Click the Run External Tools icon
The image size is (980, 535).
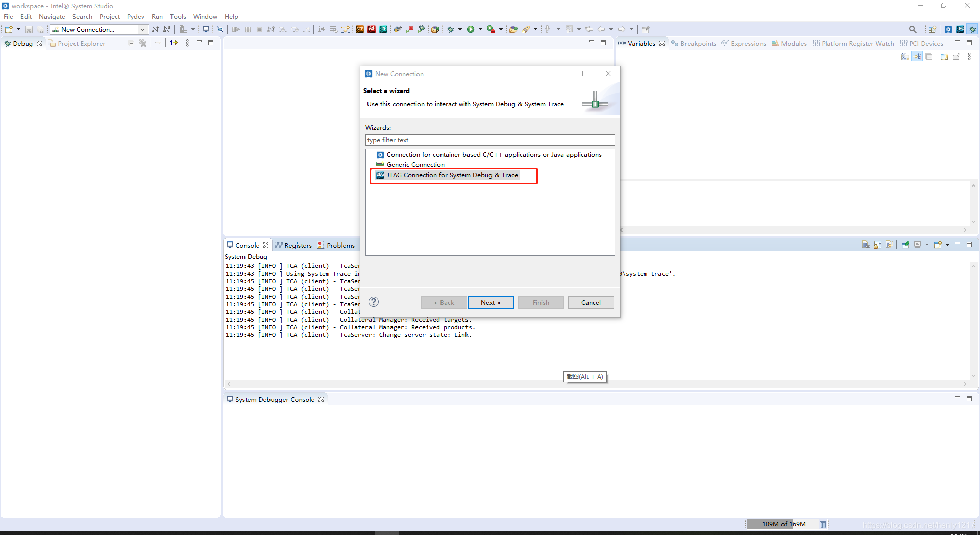click(x=491, y=29)
